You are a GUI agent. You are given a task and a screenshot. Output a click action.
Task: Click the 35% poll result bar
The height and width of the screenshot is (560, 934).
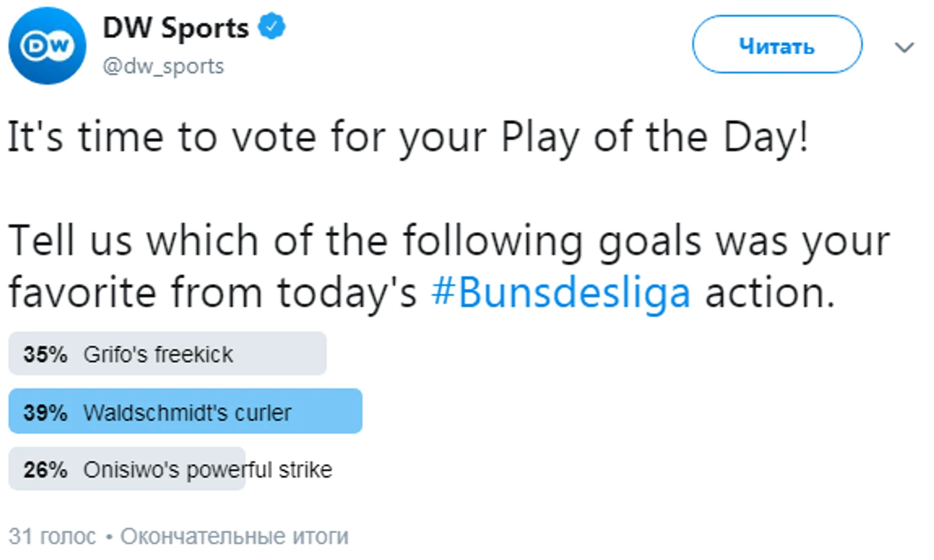tap(168, 354)
